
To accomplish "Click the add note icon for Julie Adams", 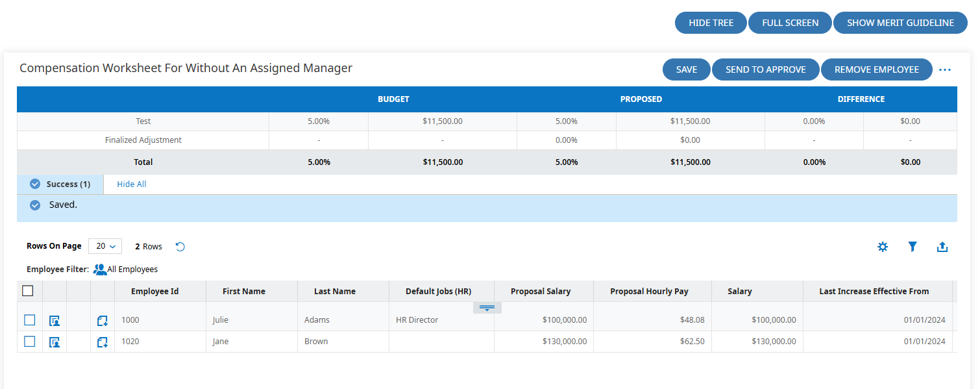I will [102, 320].
